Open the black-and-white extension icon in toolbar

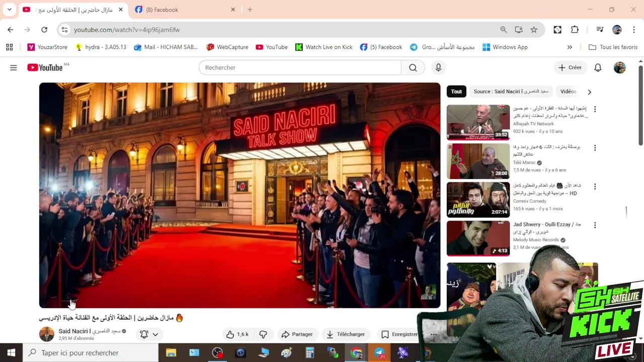[x=557, y=30]
